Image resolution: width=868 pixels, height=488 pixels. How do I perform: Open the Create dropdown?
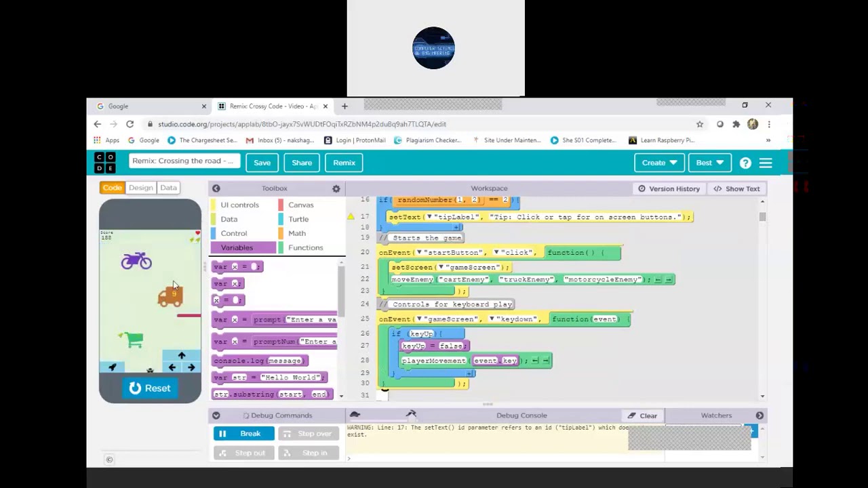click(660, 163)
